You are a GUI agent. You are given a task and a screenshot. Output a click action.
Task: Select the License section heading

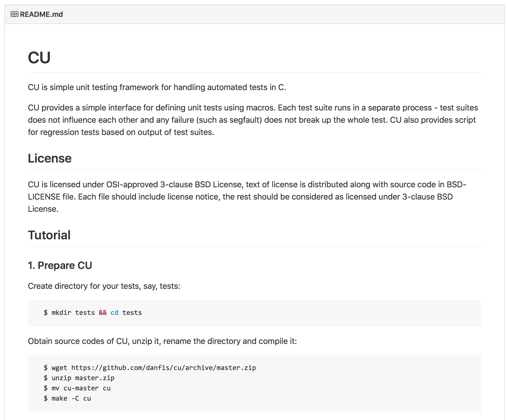coord(50,158)
